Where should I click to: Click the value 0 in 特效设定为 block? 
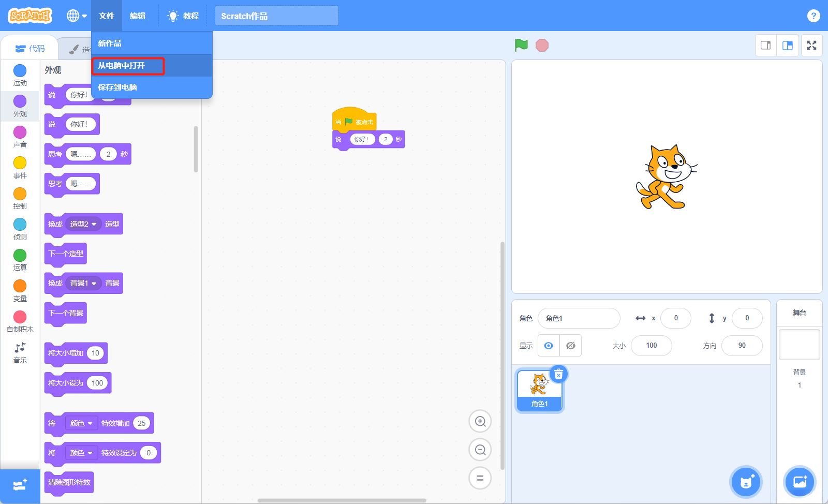pos(149,453)
